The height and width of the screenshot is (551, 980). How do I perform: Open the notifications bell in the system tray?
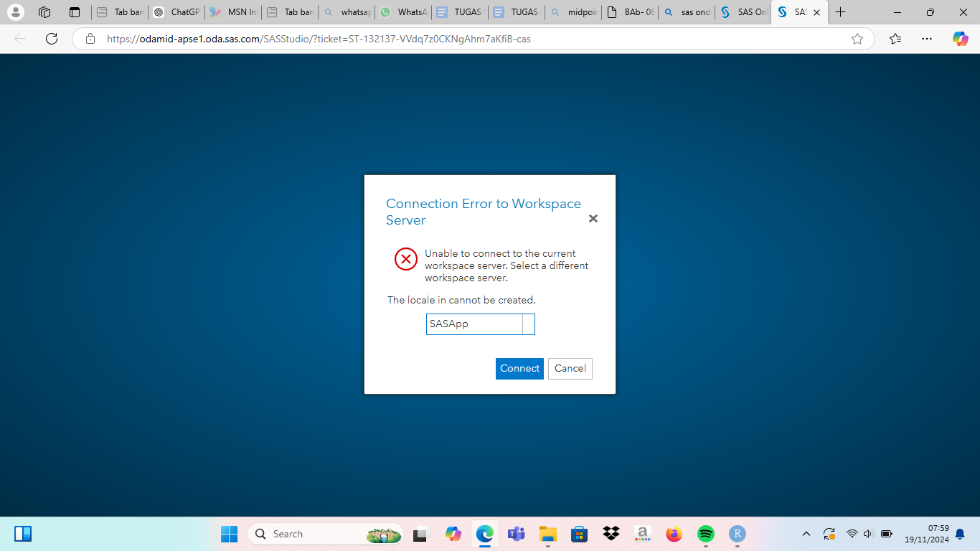tap(960, 534)
